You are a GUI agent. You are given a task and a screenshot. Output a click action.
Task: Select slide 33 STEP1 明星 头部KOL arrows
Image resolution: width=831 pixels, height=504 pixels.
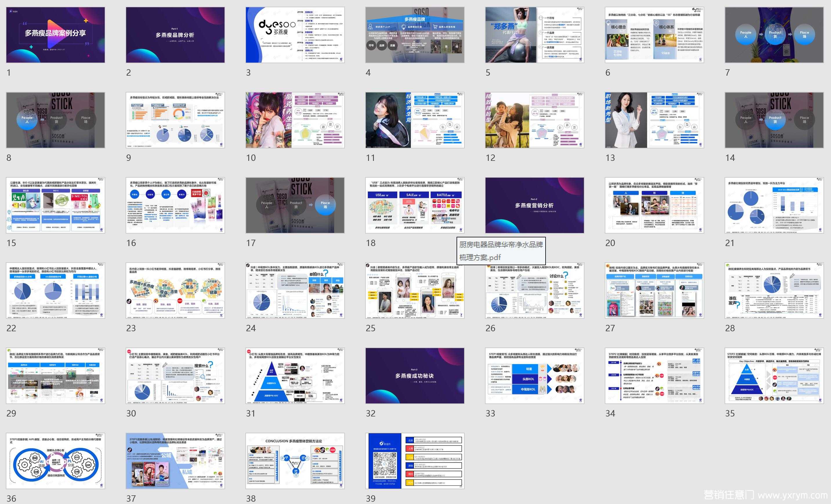coord(535,376)
